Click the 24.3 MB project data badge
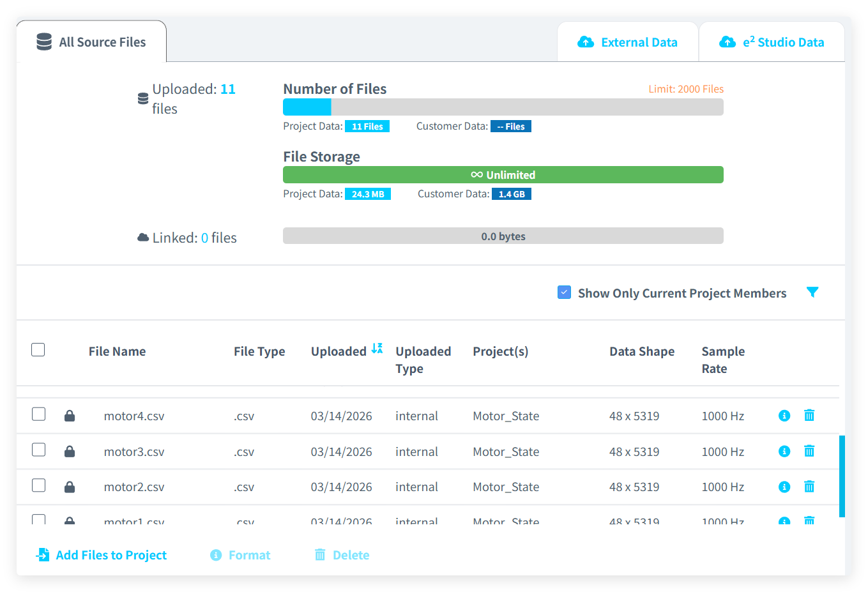Image resolution: width=868 pixels, height=592 pixels. click(368, 194)
